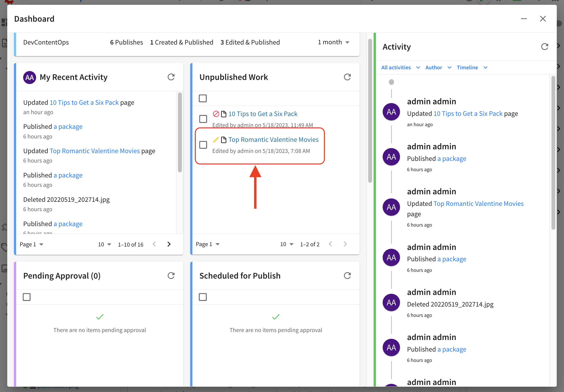Check the 10 Tips to Get a Six Pack checkbox
This screenshot has width=564, height=392.
(x=203, y=119)
